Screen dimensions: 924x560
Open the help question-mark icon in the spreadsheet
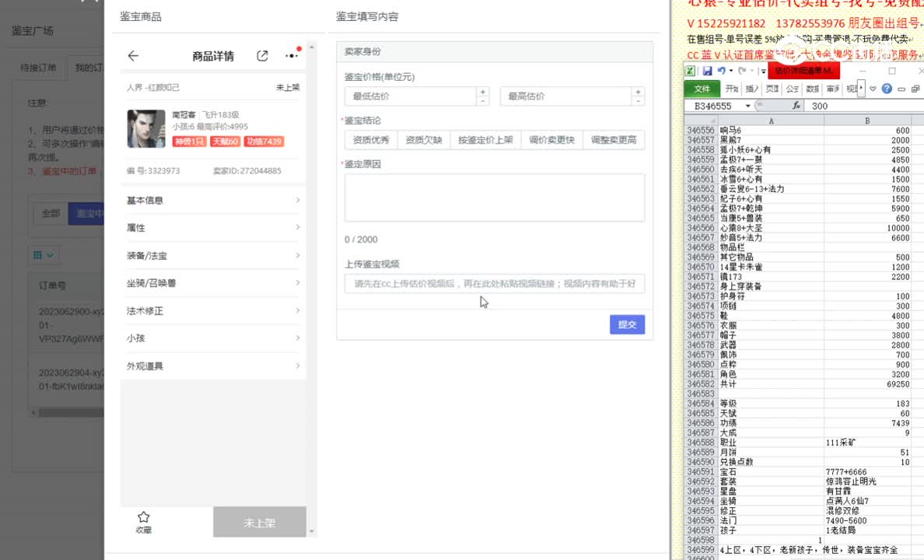pyautogui.click(x=887, y=88)
